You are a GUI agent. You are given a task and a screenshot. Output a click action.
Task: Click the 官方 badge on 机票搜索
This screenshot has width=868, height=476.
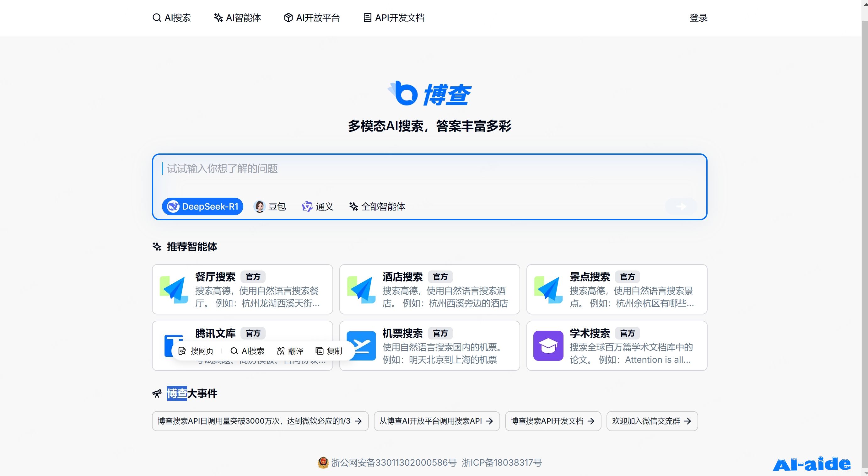click(440, 334)
